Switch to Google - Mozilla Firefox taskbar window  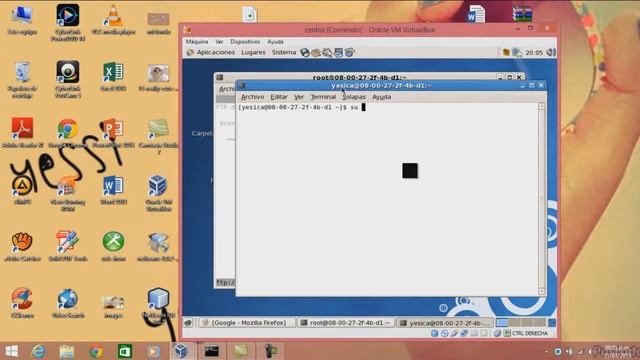(248, 323)
